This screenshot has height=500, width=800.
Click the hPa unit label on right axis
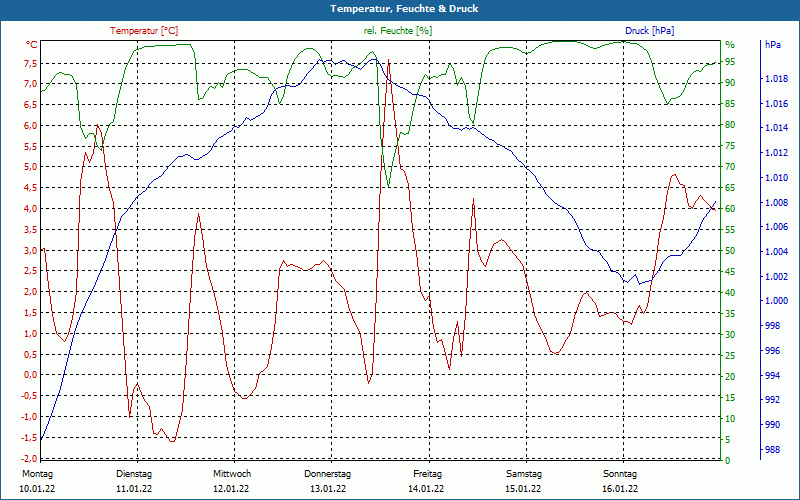click(x=773, y=45)
